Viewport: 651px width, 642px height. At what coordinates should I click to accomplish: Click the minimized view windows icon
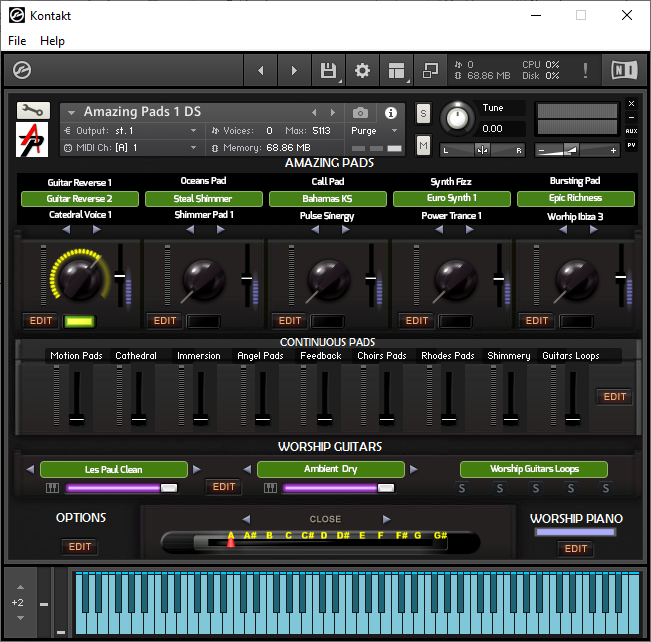[430, 71]
